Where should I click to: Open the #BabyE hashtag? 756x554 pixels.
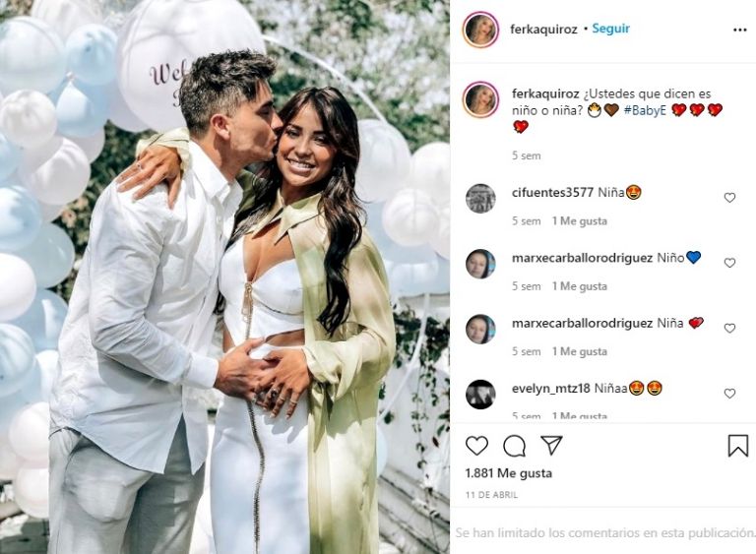pos(645,110)
